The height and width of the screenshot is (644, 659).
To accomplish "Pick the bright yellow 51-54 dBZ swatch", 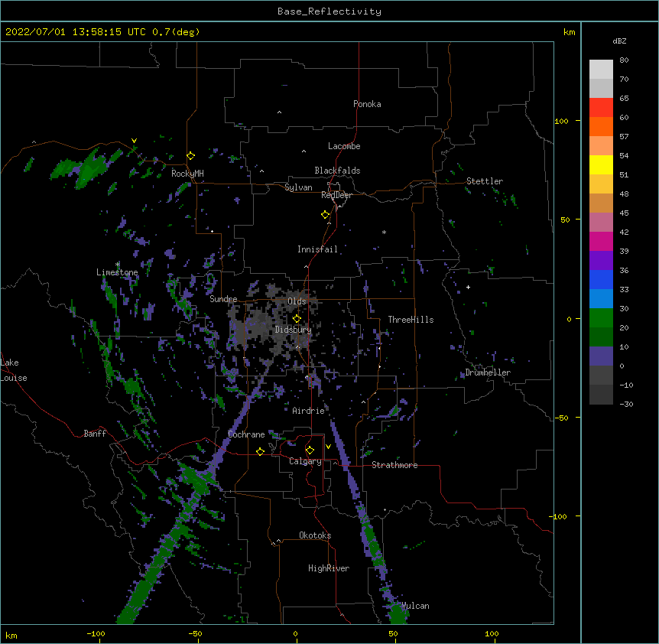I will pos(601,164).
